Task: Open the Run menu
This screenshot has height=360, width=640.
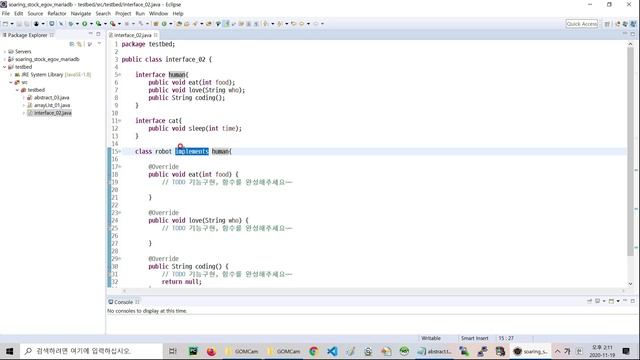Action: click(140, 13)
